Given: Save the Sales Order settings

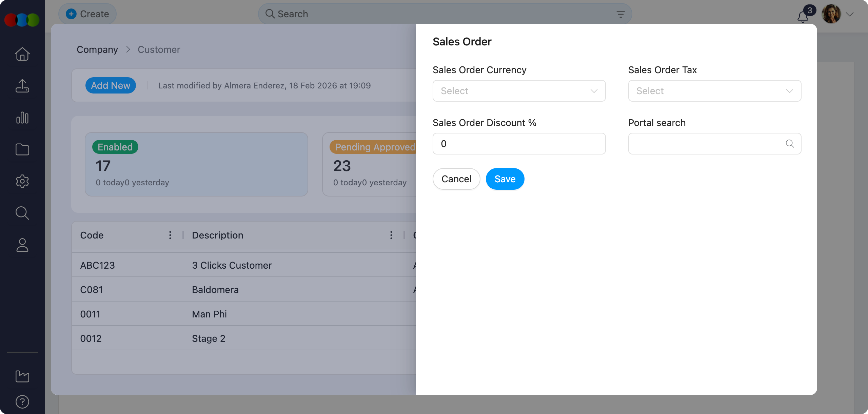Looking at the screenshot, I should (x=505, y=179).
